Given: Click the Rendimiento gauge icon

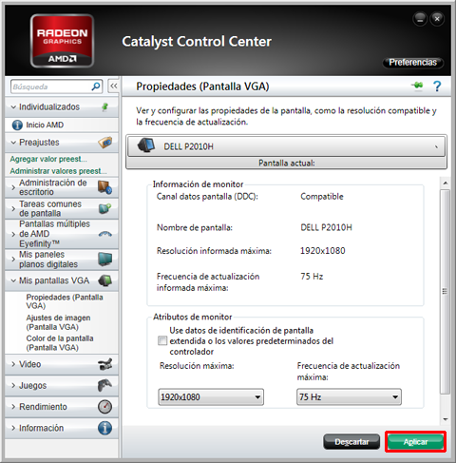Looking at the screenshot, I should click(x=105, y=407).
